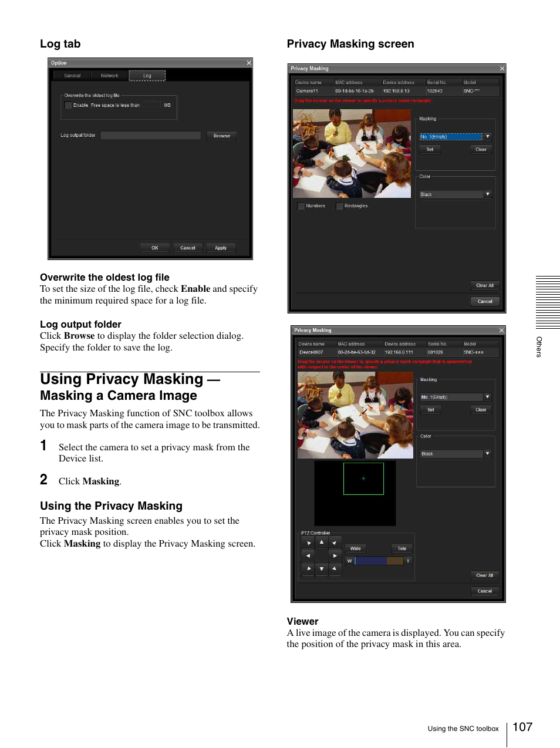Click the PTZ pan-left arrow

(308, 555)
